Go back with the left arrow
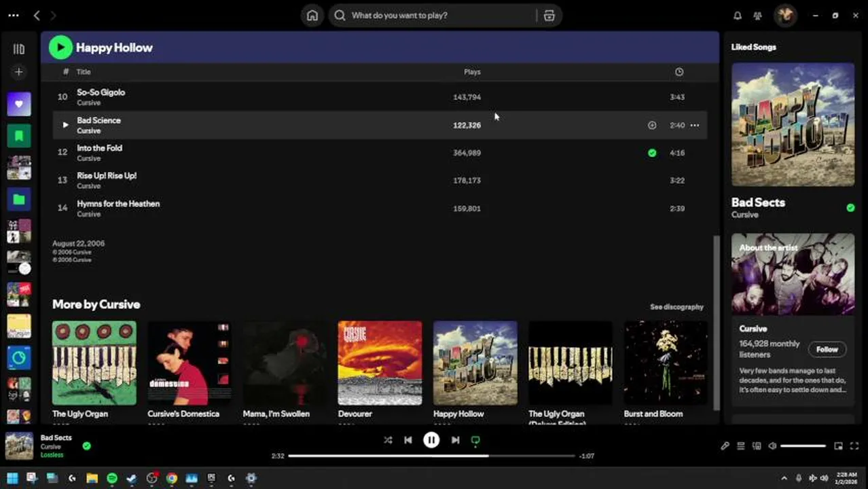This screenshot has height=489, width=868. tap(37, 15)
